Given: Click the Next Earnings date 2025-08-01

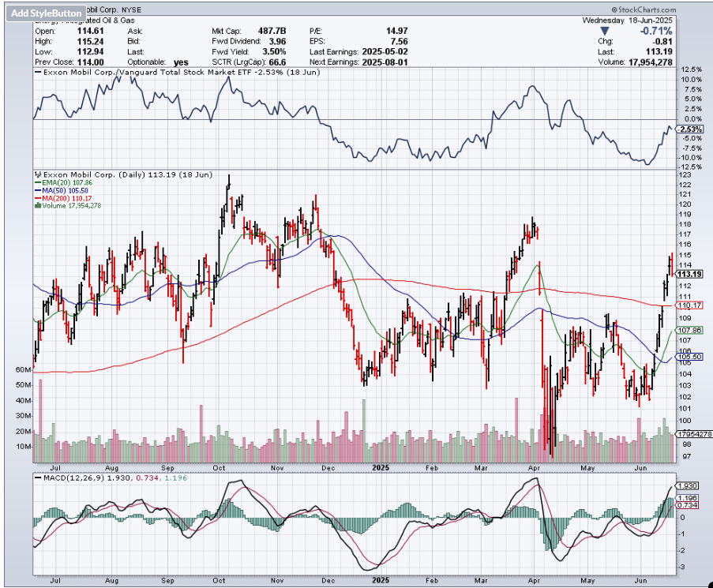Looking at the screenshot, I should (x=385, y=62).
